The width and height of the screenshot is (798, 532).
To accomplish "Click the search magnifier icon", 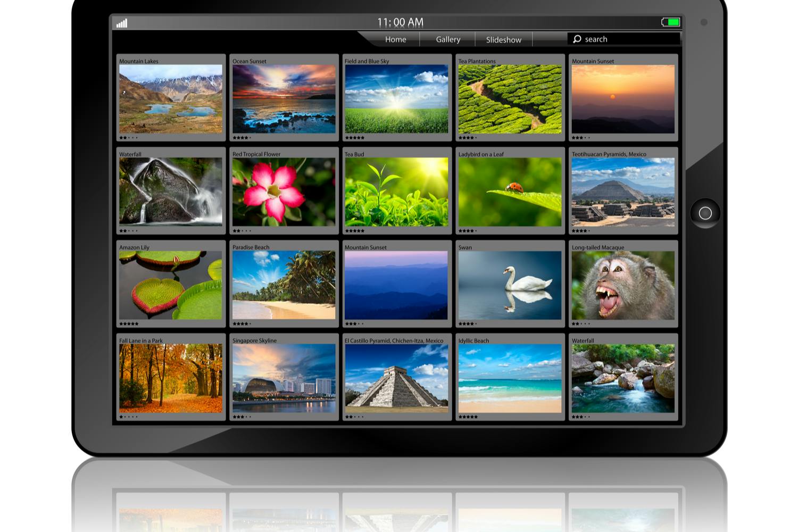I will 578,39.
